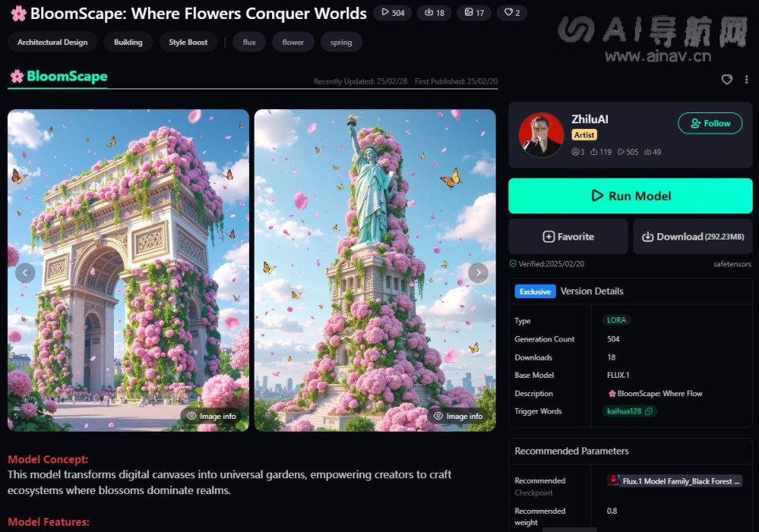This screenshot has width=759, height=532.
Task: Open the Architectural Design category tag
Action: click(52, 42)
